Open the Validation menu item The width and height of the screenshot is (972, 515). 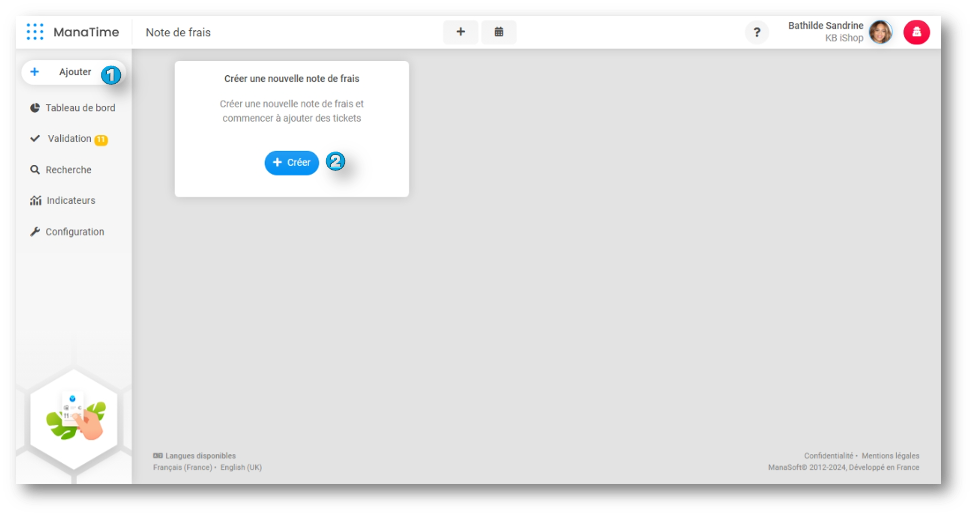pyautogui.click(x=69, y=139)
